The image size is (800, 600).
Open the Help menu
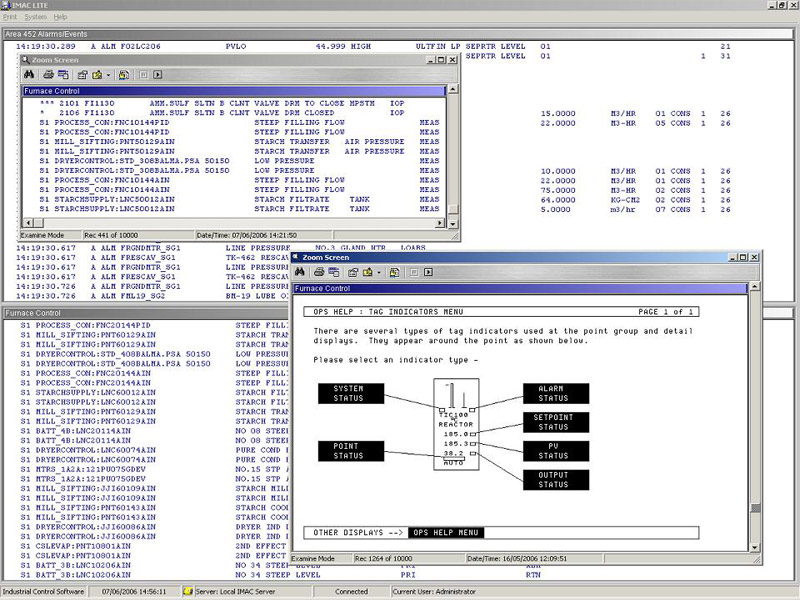[x=61, y=18]
